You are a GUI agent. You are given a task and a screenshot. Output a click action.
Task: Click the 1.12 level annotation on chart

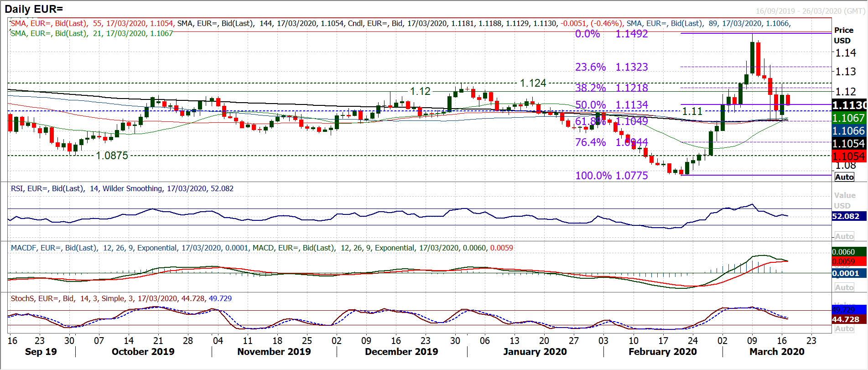(420, 91)
